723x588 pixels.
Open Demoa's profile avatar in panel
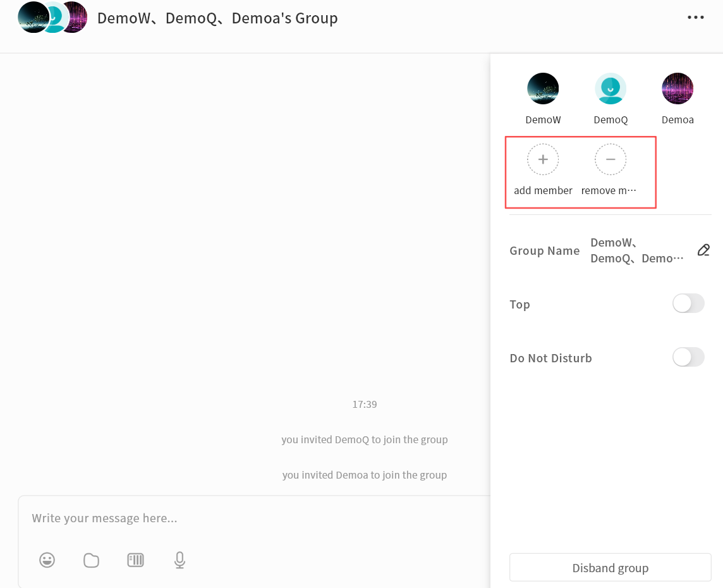click(677, 89)
